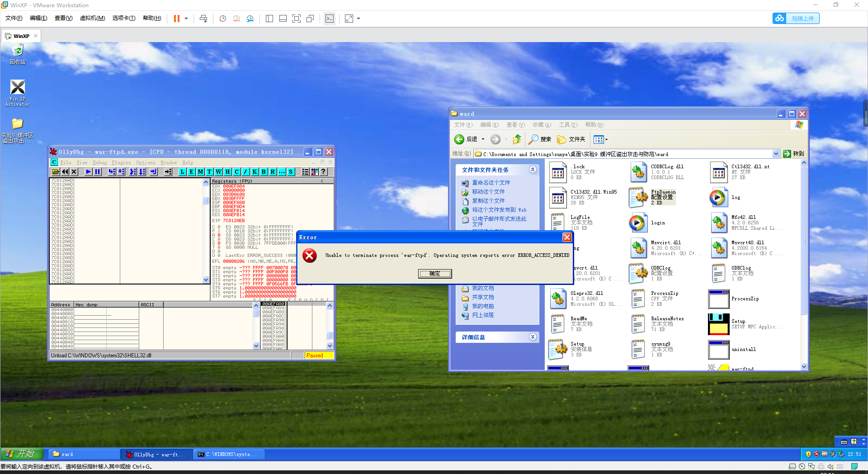Open Recycle Bin 回收站 desktop icon

[18, 54]
